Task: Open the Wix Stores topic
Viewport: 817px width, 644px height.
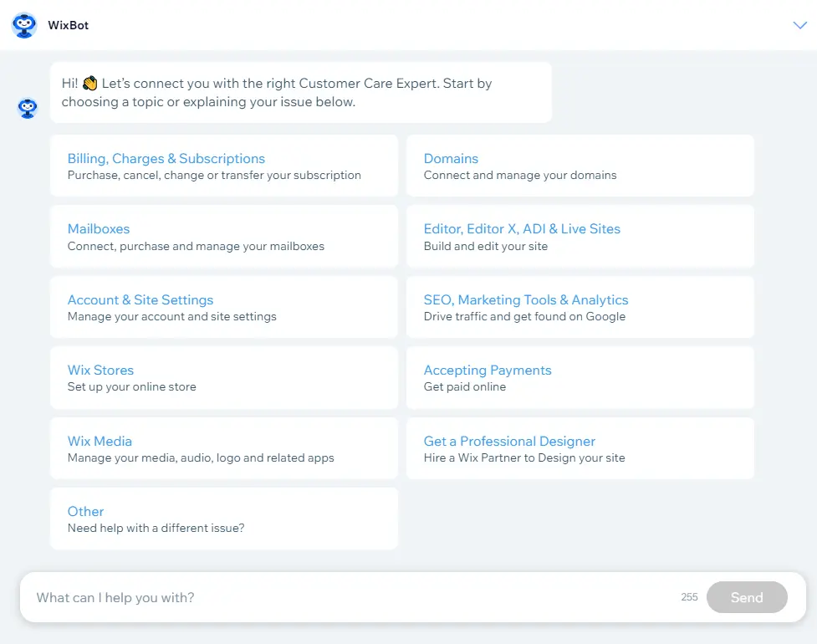Action: click(x=224, y=378)
